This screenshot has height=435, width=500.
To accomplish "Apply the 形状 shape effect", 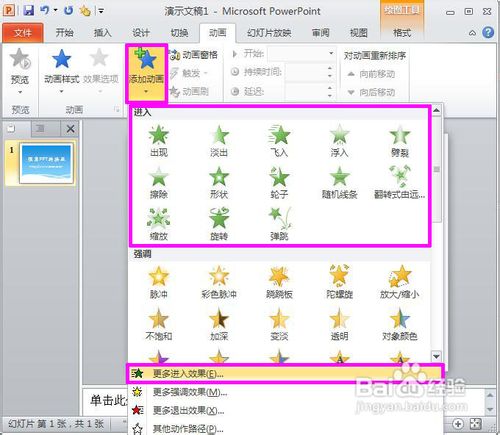I will coord(219,183).
